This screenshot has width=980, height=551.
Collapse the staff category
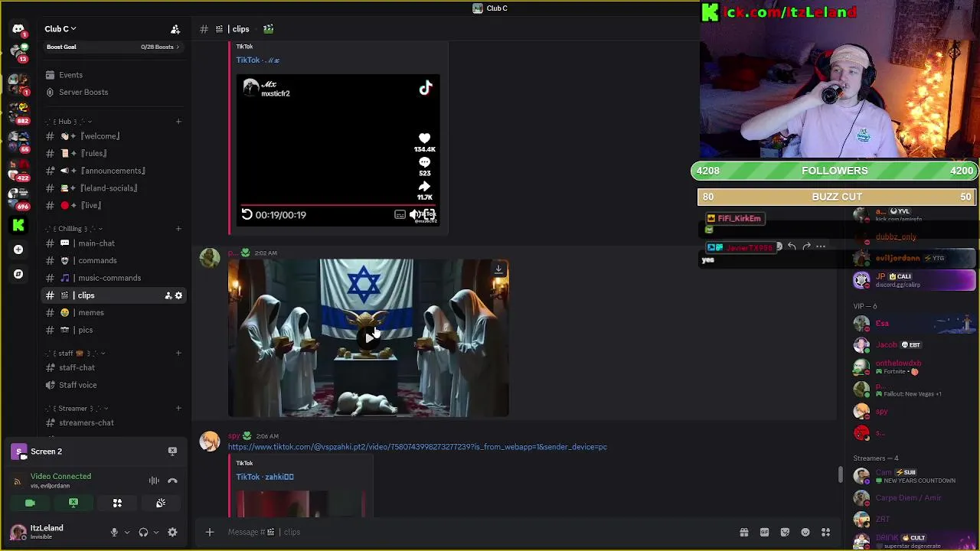click(x=75, y=354)
